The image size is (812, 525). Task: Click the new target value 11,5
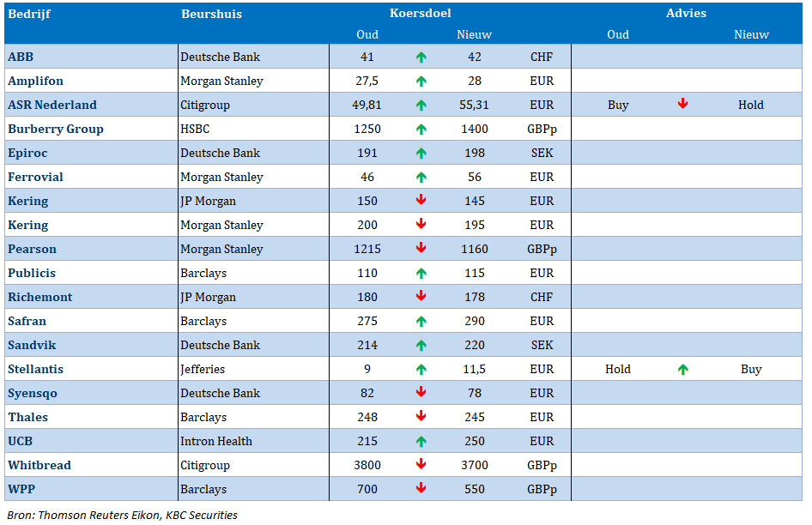[475, 369]
